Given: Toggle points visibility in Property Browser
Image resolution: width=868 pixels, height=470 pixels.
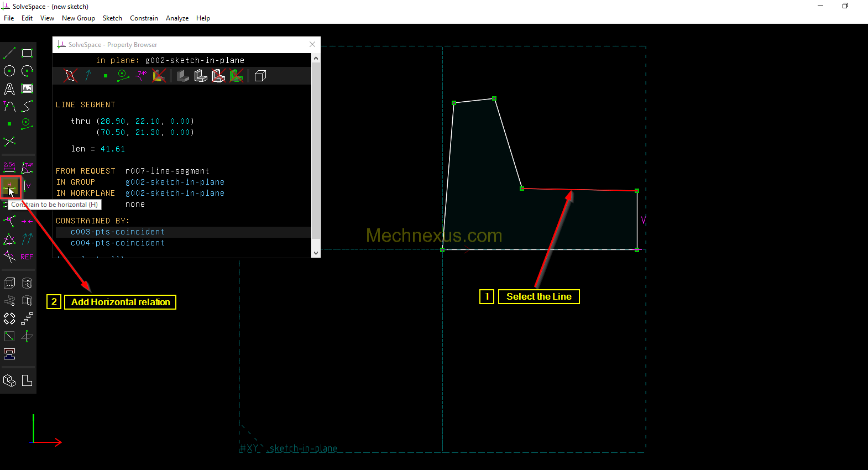Looking at the screenshot, I should pyautogui.click(x=106, y=76).
